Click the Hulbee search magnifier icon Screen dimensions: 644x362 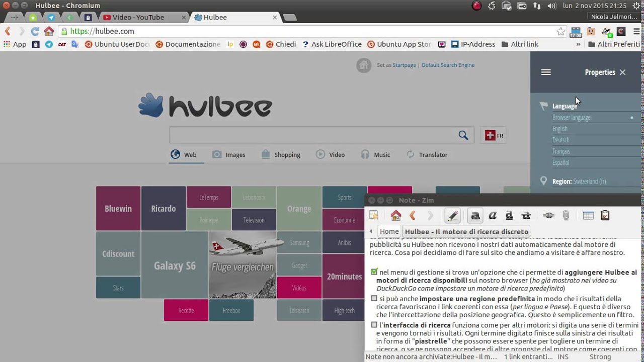coord(463,135)
